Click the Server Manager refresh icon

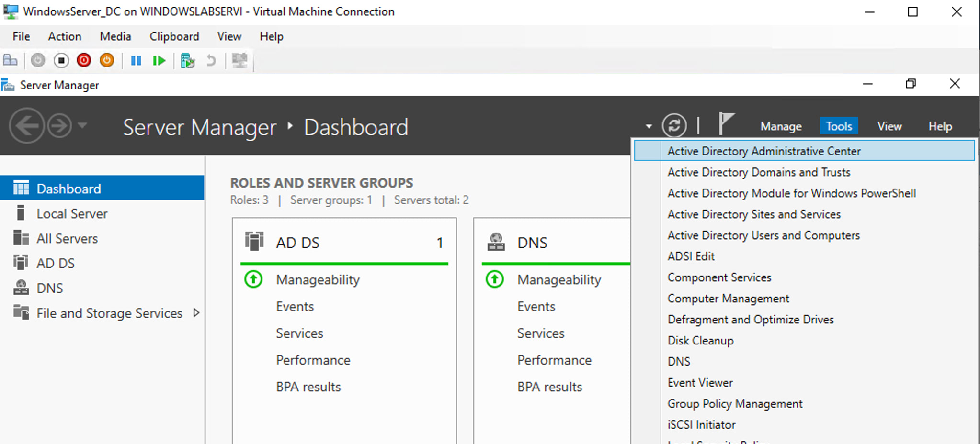coord(674,126)
